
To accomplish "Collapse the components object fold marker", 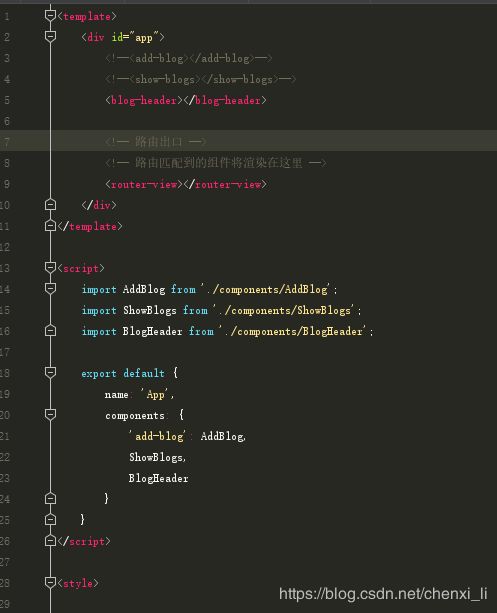I will (50, 414).
